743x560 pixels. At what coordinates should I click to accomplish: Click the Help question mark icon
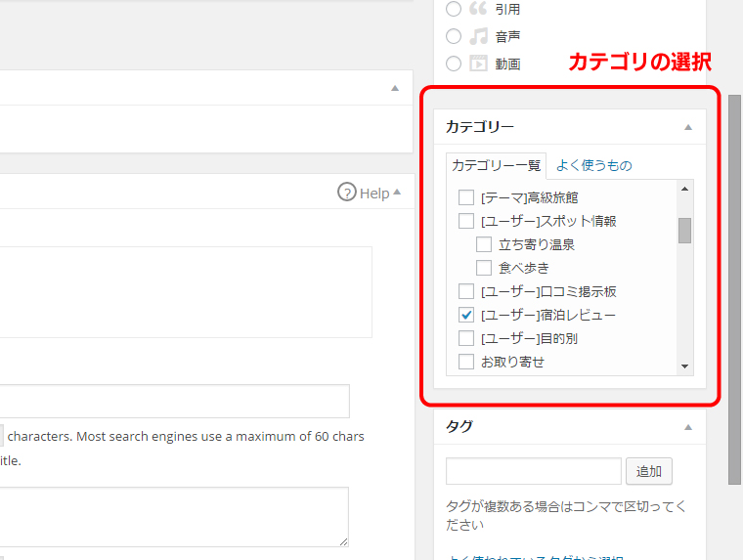click(346, 193)
